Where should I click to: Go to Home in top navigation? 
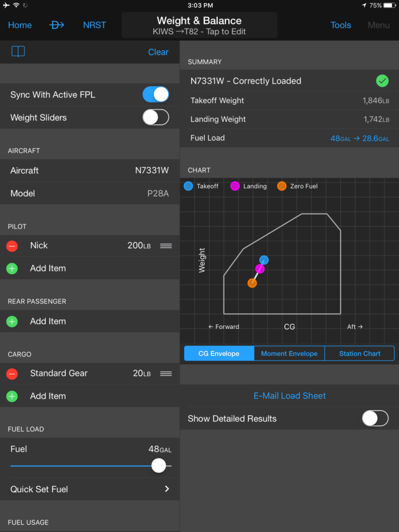(20, 25)
